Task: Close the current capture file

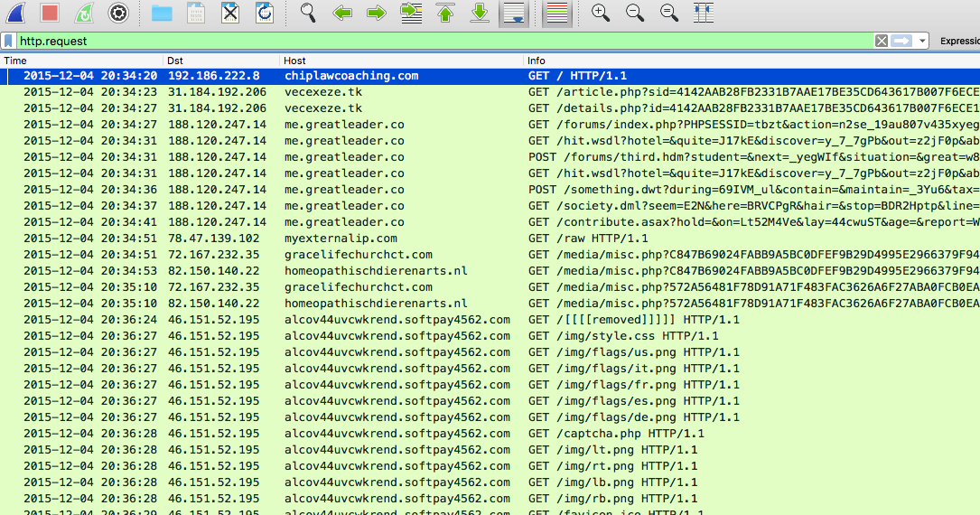Action: pos(230,13)
